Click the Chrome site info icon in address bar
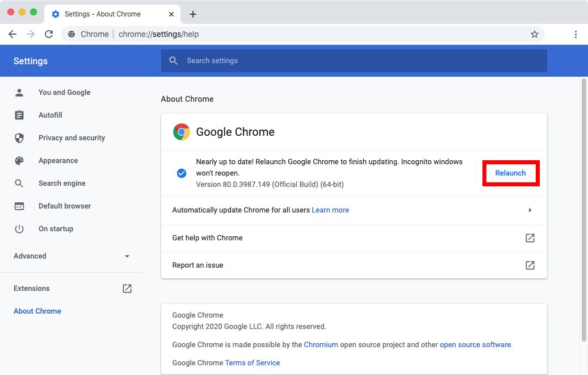Image resolution: width=588 pixels, height=375 pixels. 72,34
